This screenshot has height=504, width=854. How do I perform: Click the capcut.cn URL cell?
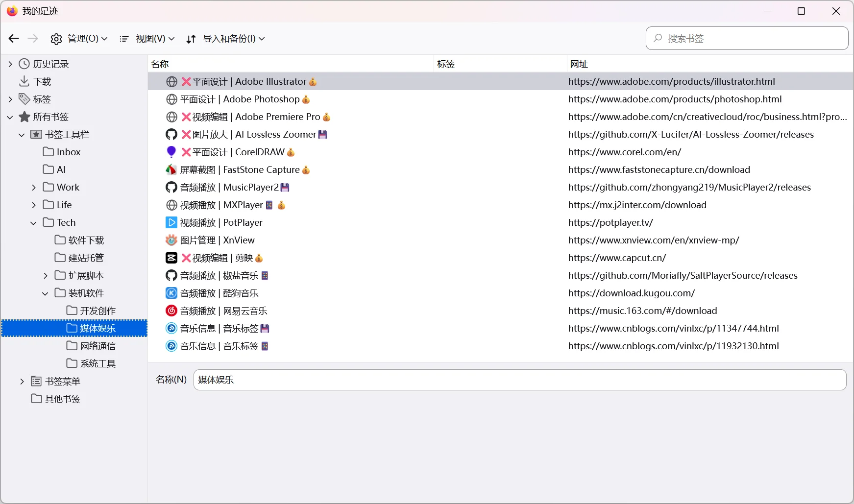[617, 258]
